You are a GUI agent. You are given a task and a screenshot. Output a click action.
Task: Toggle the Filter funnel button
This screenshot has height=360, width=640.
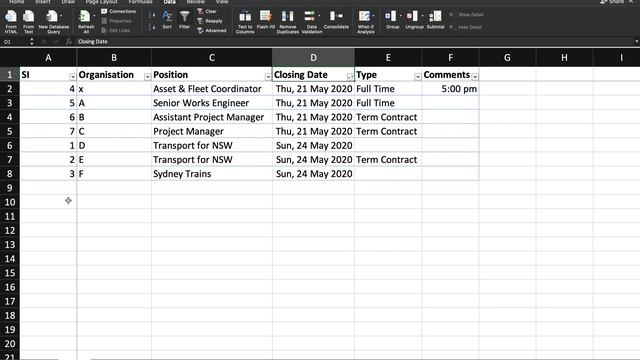[184, 20]
